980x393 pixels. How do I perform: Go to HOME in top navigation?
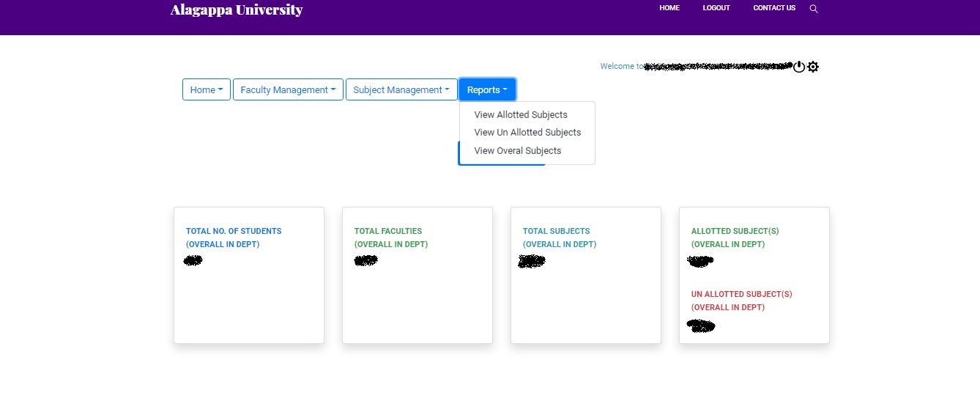click(669, 8)
